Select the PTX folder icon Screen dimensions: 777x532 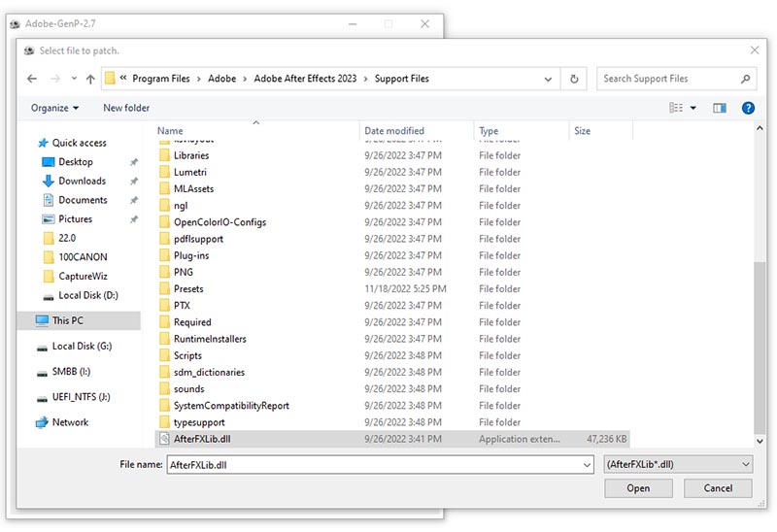(x=165, y=306)
